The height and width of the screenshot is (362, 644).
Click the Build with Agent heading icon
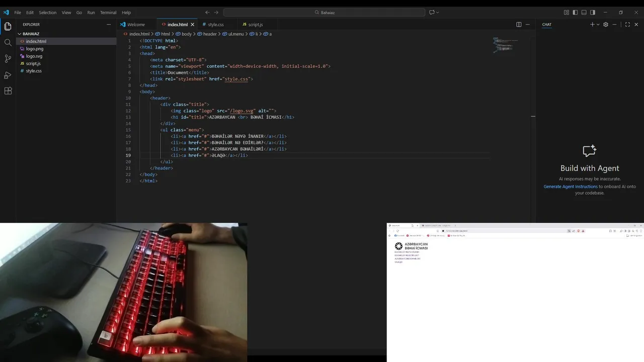590,151
